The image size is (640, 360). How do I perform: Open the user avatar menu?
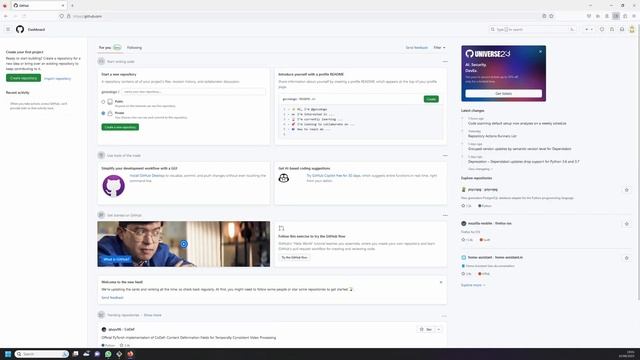632,29
